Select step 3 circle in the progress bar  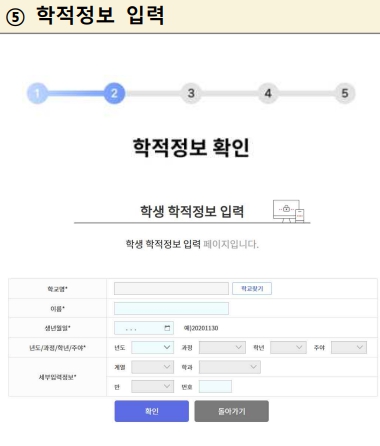pos(191,93)
